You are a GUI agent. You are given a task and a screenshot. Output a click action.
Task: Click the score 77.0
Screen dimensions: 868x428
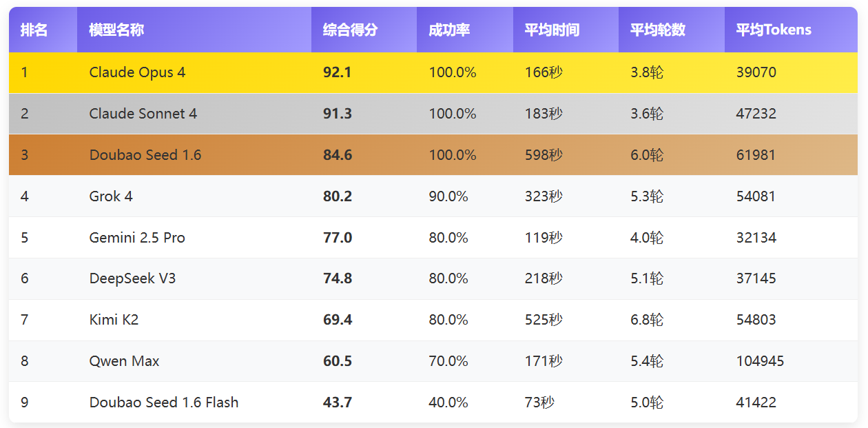click(x=338, y=238)
